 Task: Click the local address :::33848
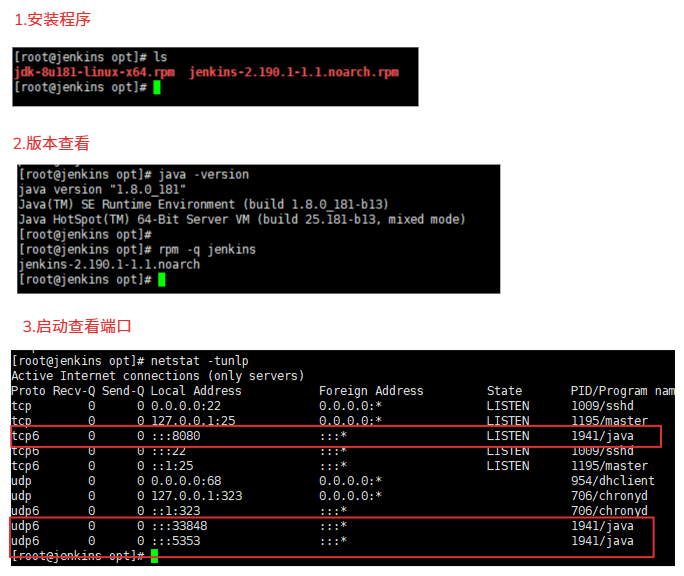coord(179,526)
